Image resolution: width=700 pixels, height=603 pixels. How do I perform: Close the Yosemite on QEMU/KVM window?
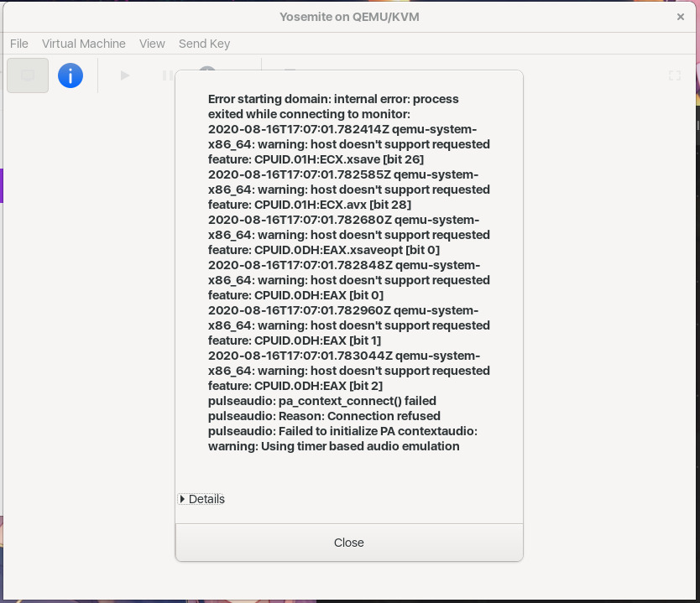[x=681, y=17]
